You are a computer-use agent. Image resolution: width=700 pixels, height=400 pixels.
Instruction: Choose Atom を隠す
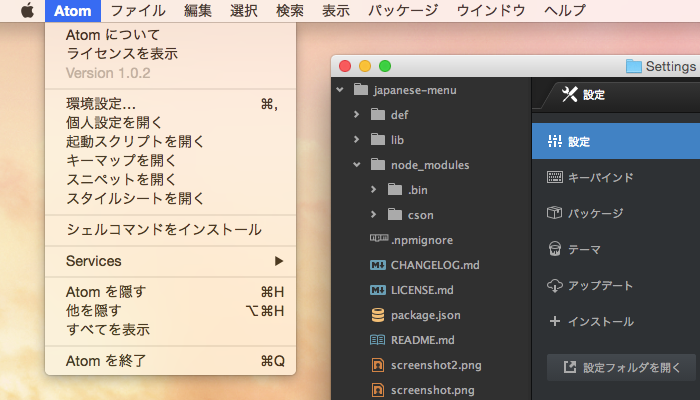[171, 292]
